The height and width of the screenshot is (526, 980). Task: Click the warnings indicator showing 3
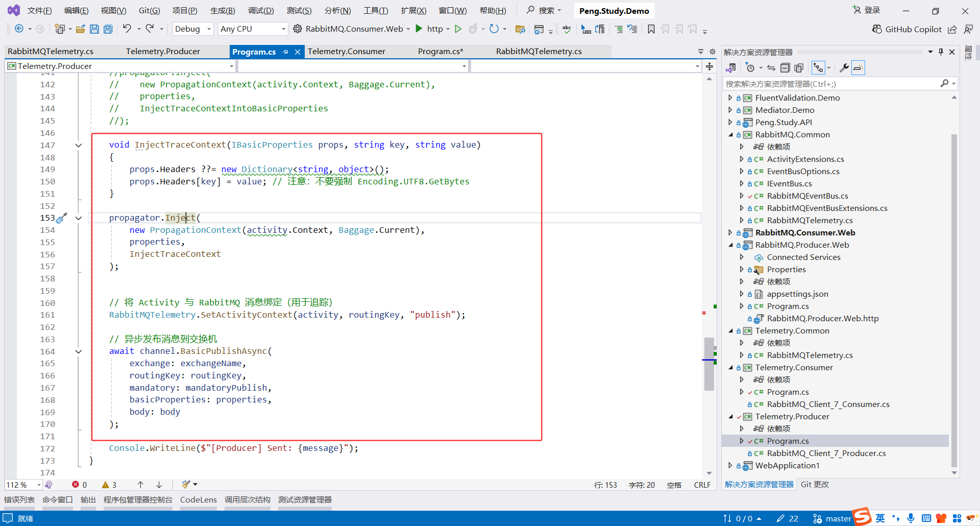pyautogui.click(x=109, y=485)
